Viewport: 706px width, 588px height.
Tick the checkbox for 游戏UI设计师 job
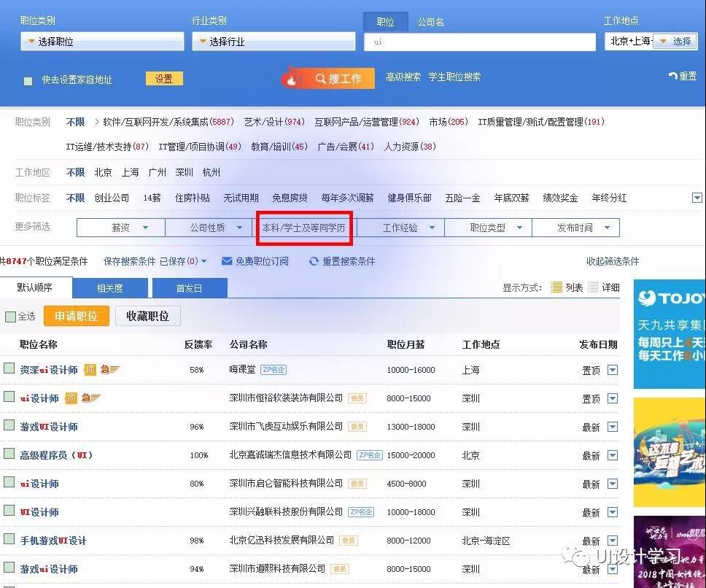9,425
